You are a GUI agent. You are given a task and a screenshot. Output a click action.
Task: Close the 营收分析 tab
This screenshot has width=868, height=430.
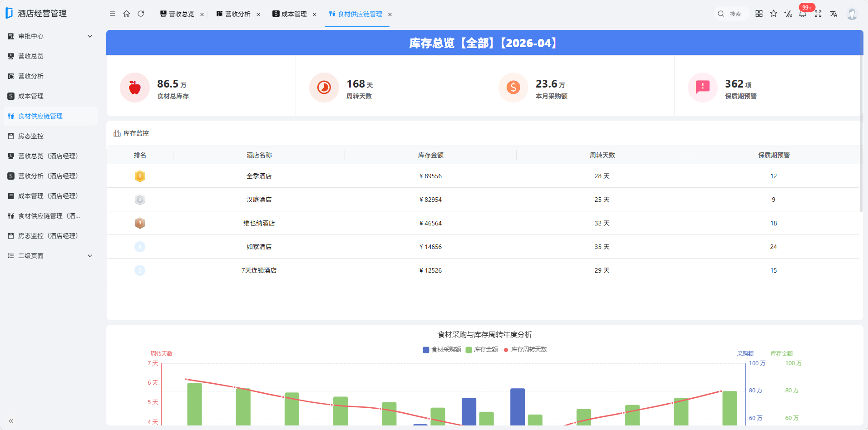[x=258, y=15]
